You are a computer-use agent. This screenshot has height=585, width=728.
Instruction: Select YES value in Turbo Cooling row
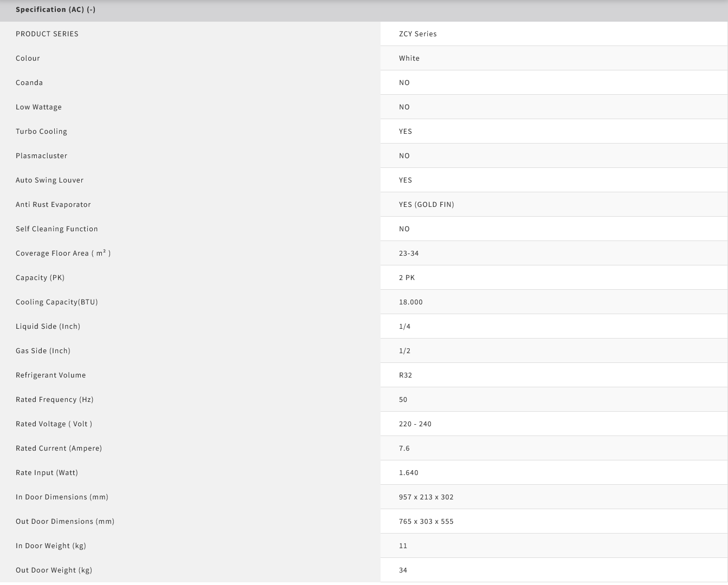(x=405, y=131)
